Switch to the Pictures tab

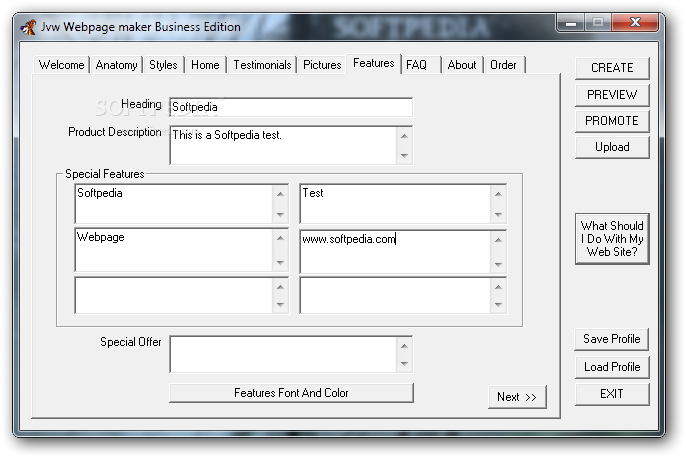tap(322, 65)
